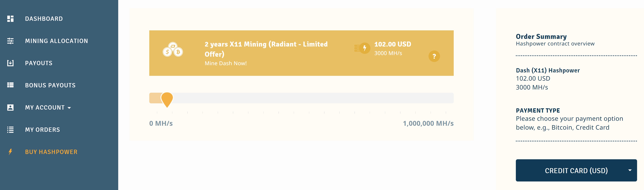Open the Payouts menu item
This screenshot has height=190, width=644.
point(39,63)
